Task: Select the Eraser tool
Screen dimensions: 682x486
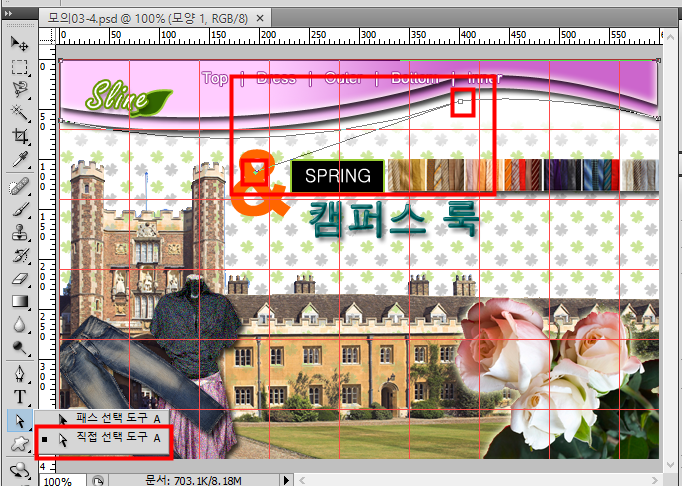Action: [x=19, y=278]
